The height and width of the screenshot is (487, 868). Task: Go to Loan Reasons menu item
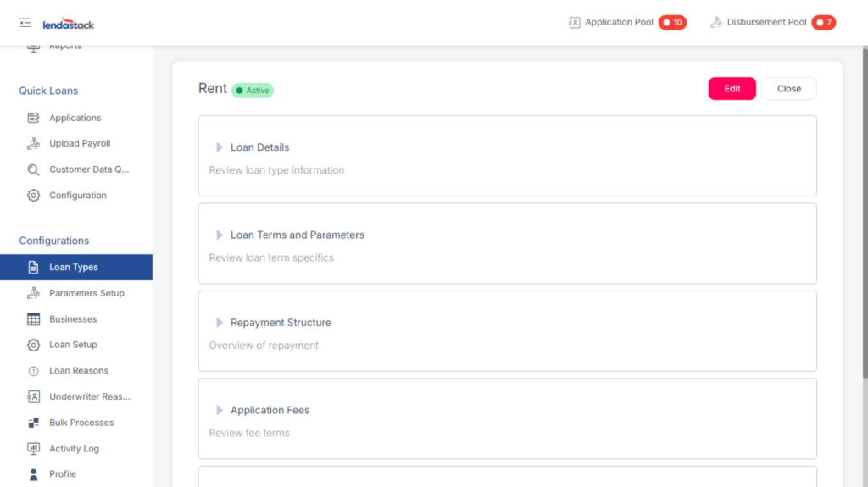coord(79,371)
